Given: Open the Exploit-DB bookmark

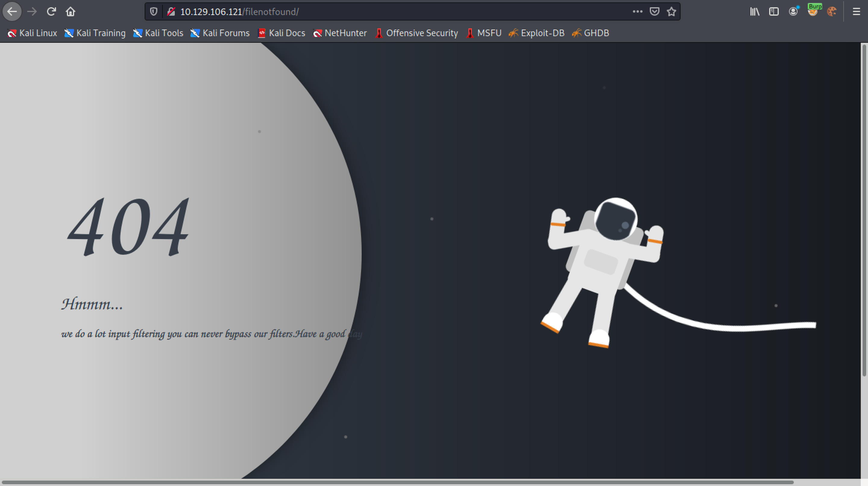Looking at the screenshot, I should (x=536, y=33).
